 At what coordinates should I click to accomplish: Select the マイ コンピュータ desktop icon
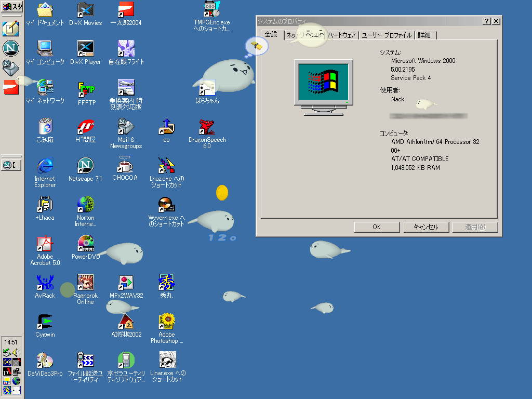click(x=45, y=52)
